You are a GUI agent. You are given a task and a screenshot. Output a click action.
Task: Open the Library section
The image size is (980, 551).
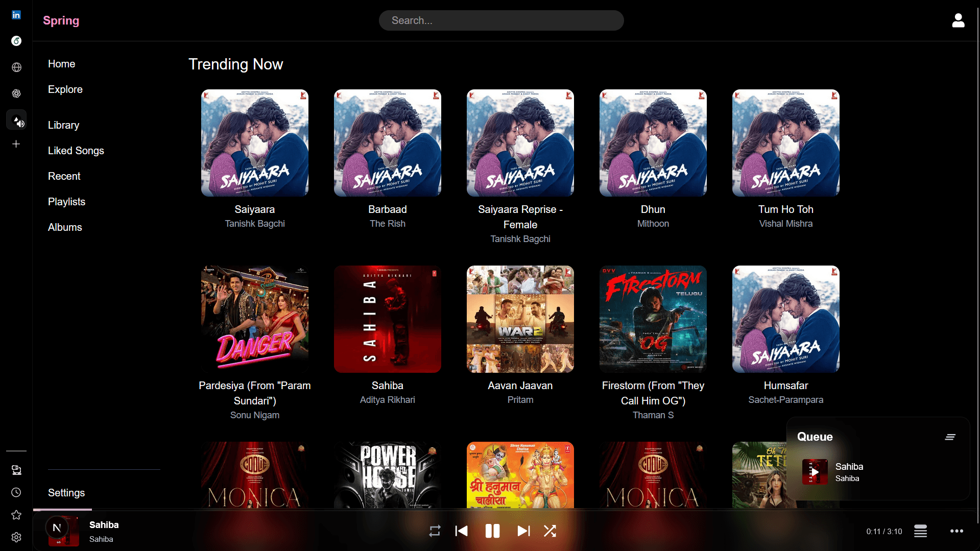pyautogui.click(x=64, y=125)
